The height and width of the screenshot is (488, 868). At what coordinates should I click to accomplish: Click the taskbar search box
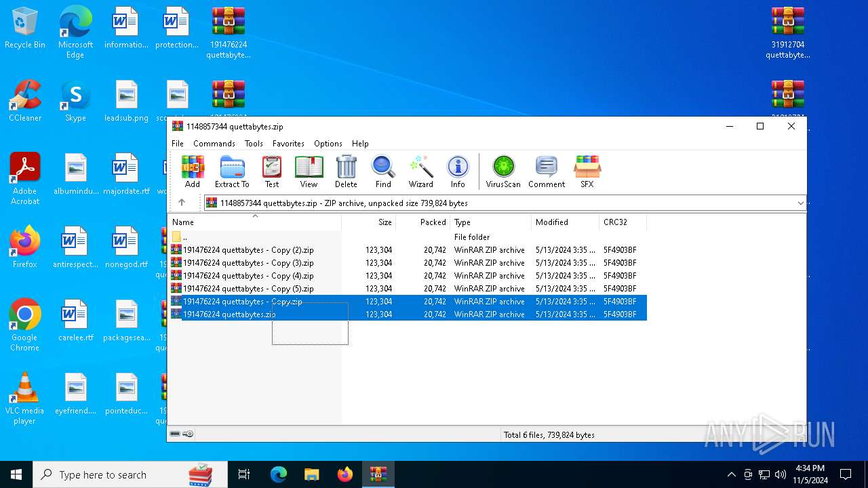tap(130, 474)
